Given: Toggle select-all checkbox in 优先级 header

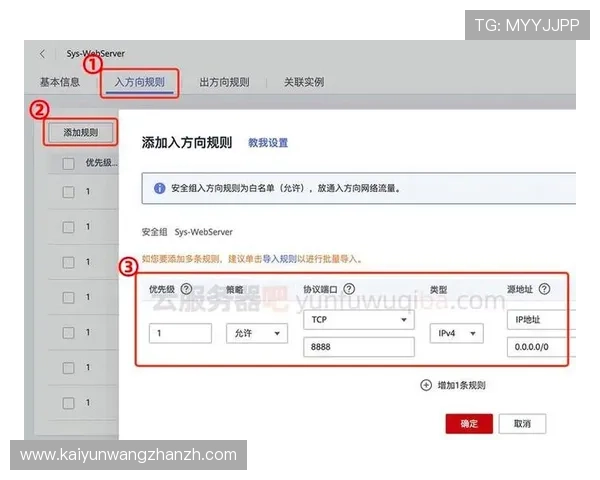Looking at the screenshot, I should [68, 164].
